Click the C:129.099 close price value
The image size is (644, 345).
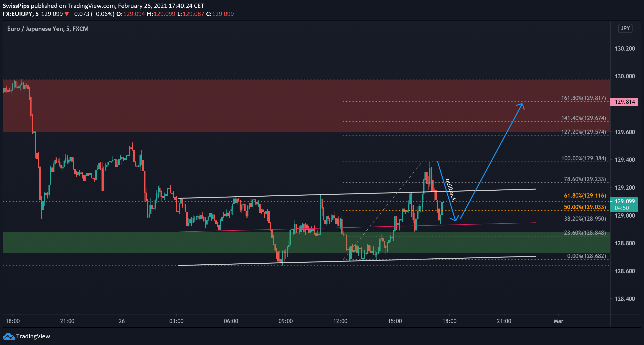220,14
